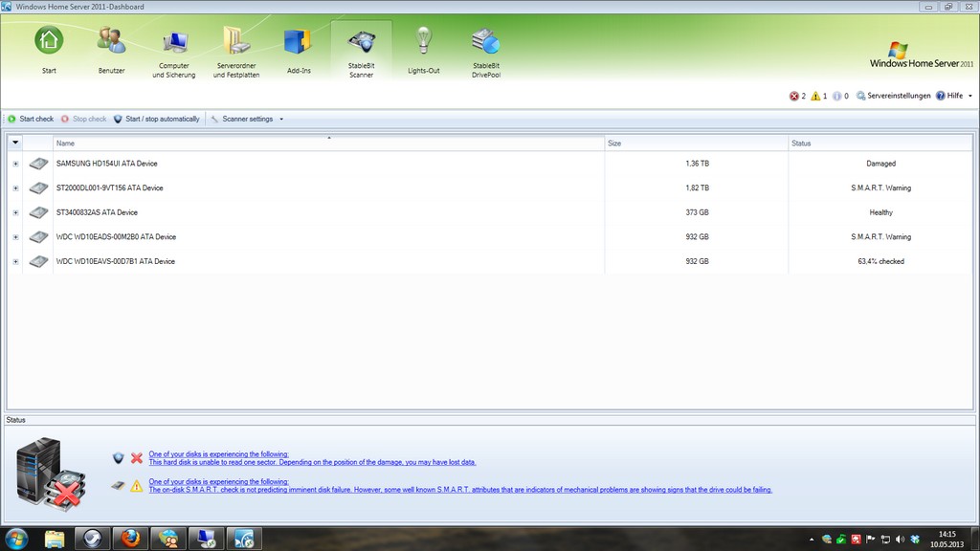Viewport: 980px width, 551px height.
Task: Open the Benutzer users tab
Action: (111, 51)
